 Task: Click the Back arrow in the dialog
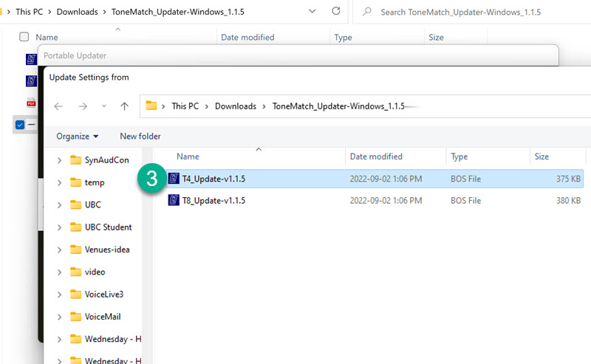click(58, 106)
